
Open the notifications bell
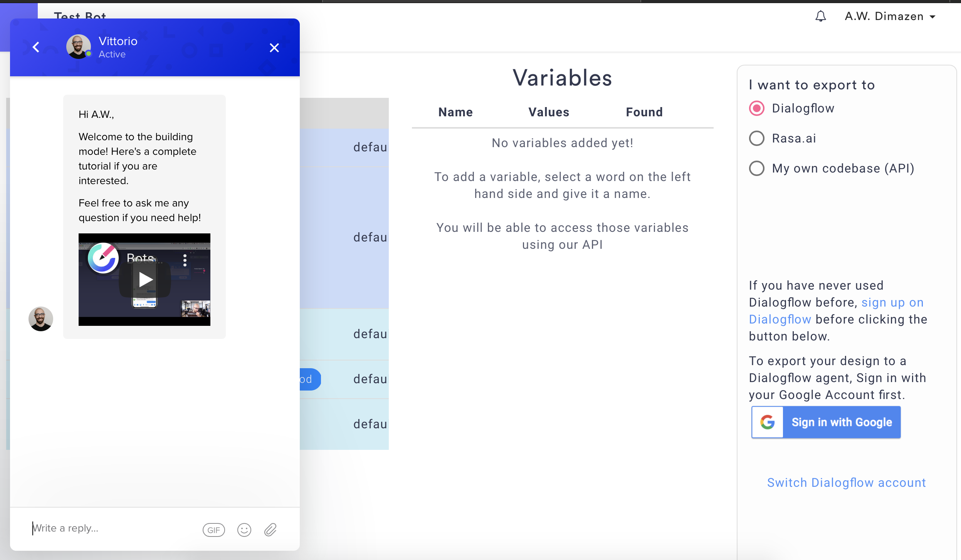(x=820, y=16)
